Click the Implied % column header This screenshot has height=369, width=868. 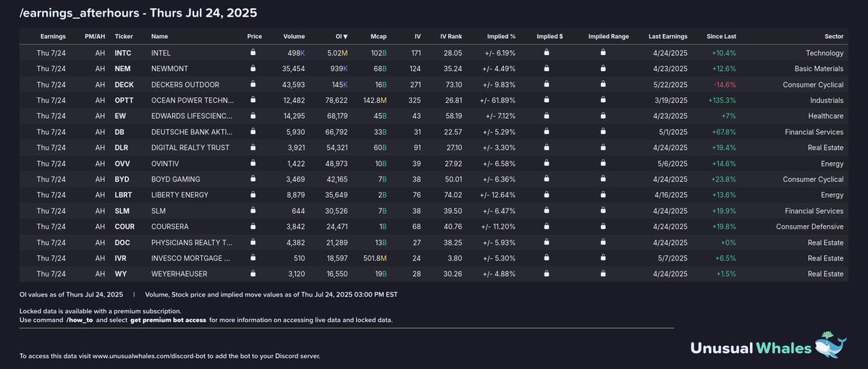[x=501, y=36]
